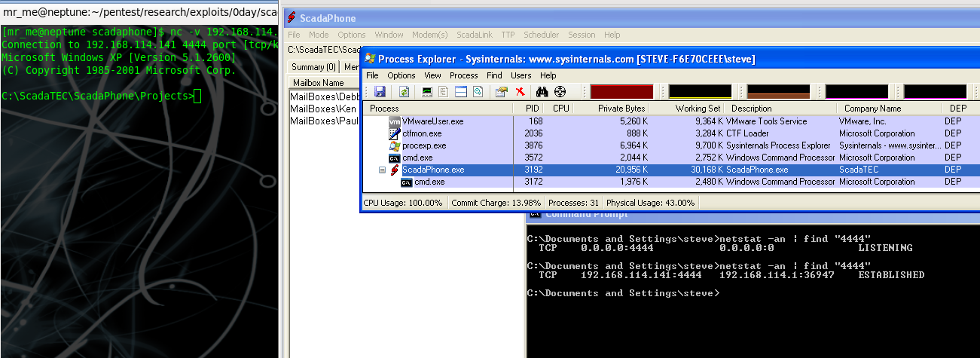Image resolution: width=980 pixels, height=358 pixels.
Task: Select the VMwareUser.exe process row
Action: (x=672, y=121)
